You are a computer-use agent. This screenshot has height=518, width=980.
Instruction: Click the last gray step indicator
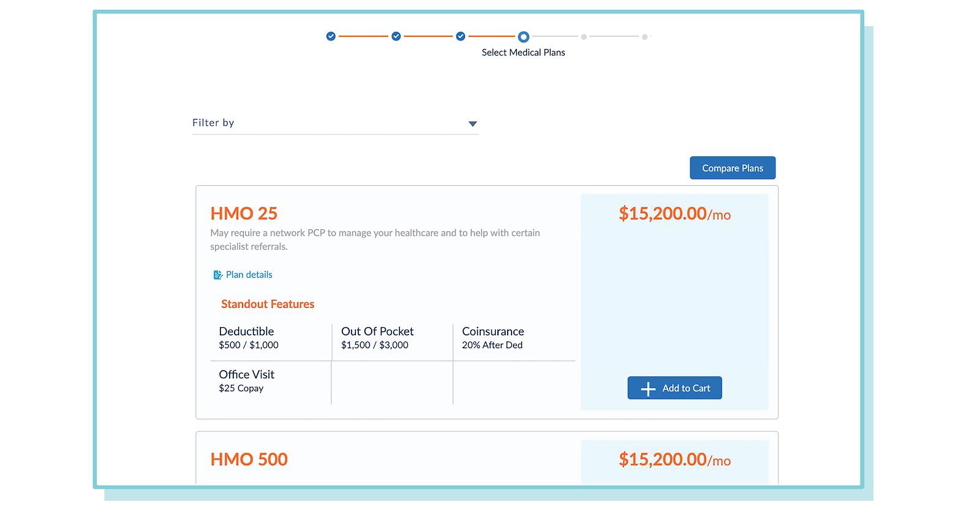(645, 37)
